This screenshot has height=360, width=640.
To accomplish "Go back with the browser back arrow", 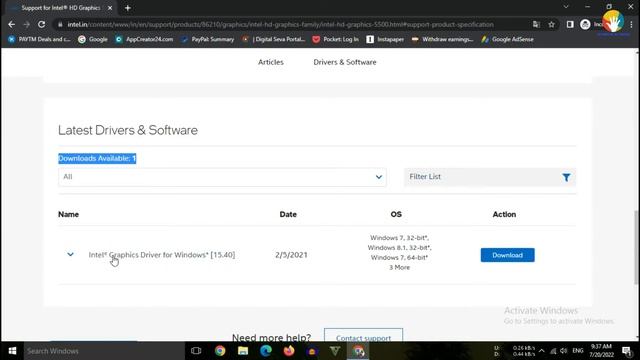I will 11,24.
